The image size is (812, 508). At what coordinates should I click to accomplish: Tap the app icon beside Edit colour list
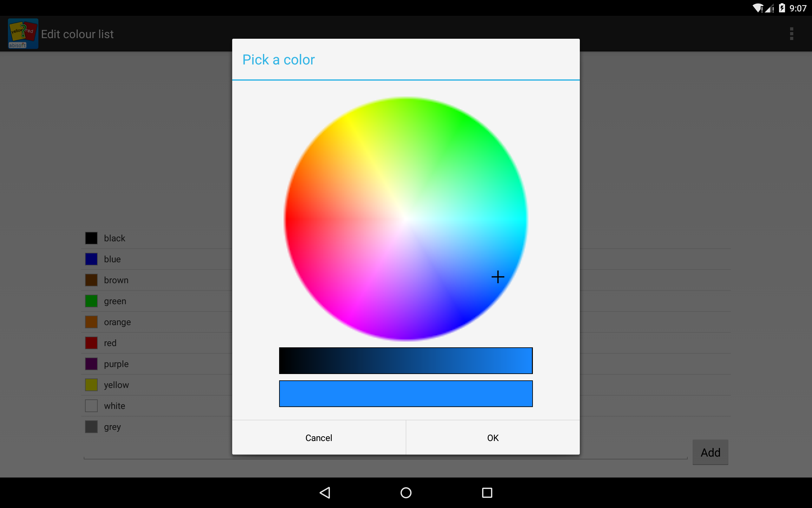pos(23,34)
